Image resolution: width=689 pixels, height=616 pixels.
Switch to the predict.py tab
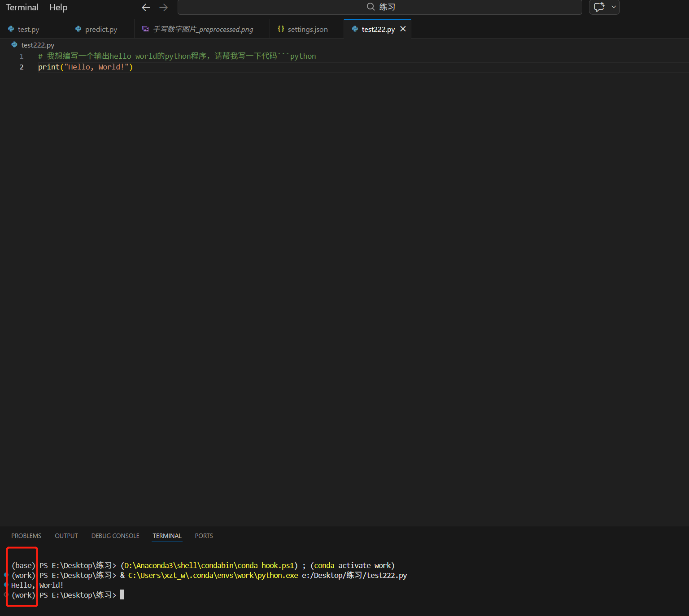101,29
